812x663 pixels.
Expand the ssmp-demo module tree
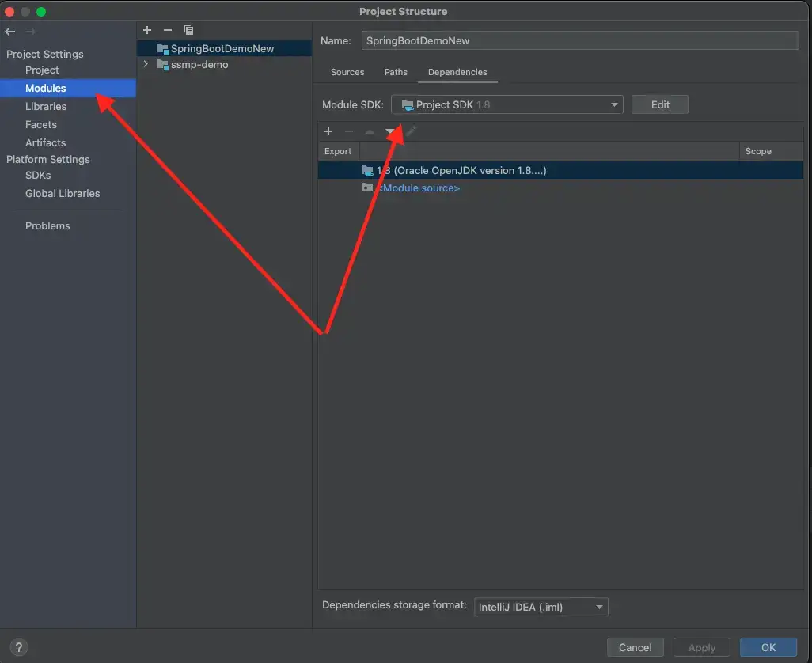coord(146,65)
